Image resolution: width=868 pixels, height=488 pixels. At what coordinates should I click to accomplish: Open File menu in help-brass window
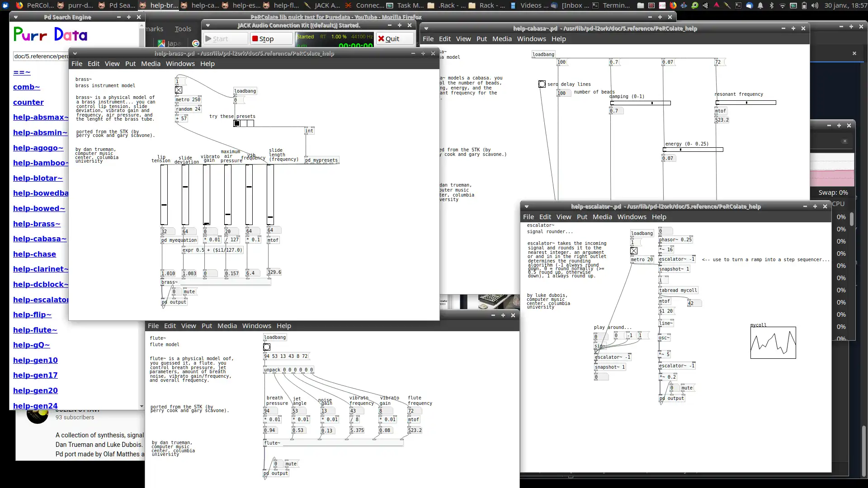pos(77,64)
